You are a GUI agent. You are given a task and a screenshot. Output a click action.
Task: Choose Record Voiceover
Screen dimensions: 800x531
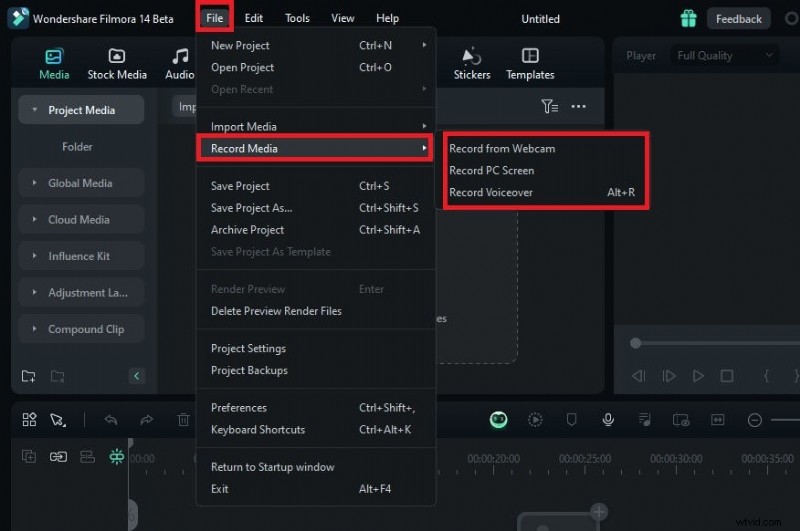[x=541, y=192]
